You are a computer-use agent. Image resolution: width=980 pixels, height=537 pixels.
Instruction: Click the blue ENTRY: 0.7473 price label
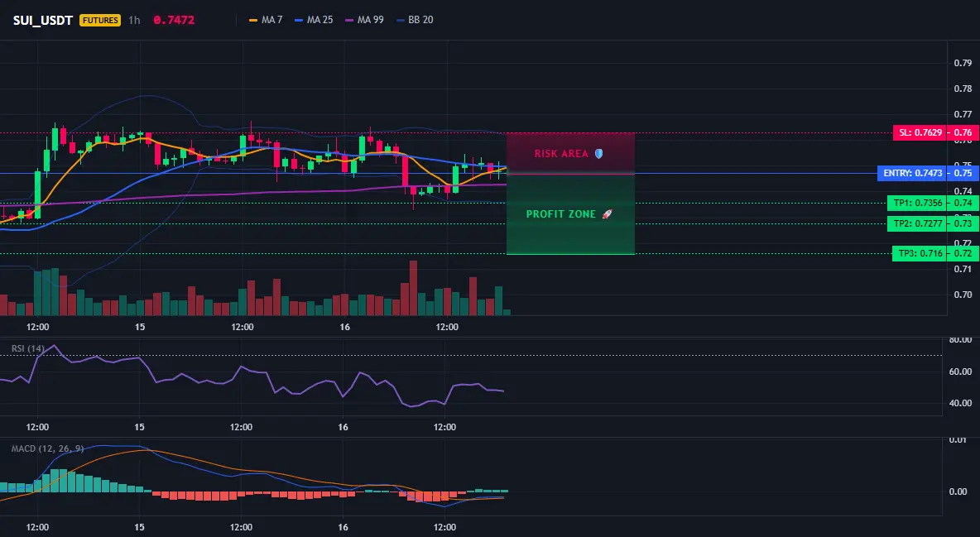tap(912, 173)
